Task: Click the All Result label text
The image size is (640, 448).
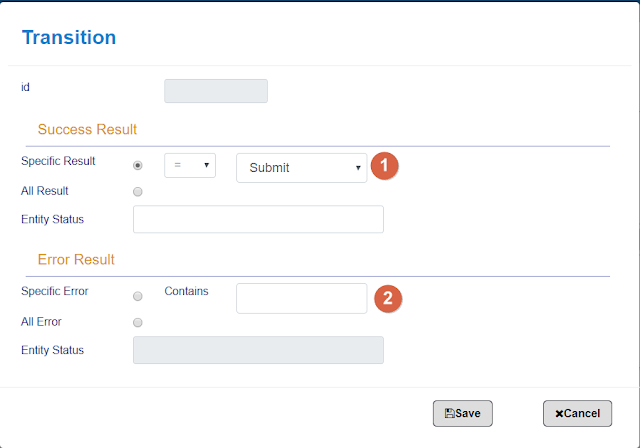Action: 45,190
